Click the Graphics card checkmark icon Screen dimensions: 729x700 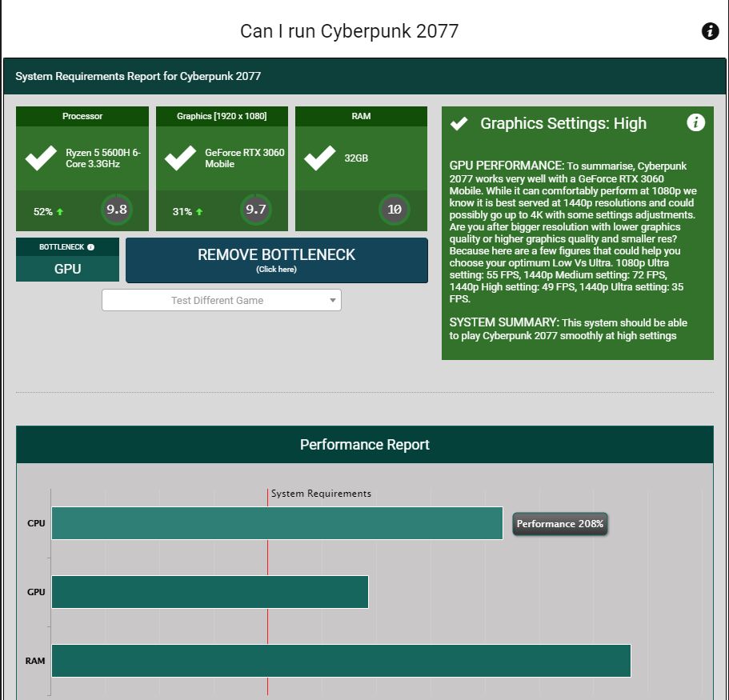[x=180, y=158]
